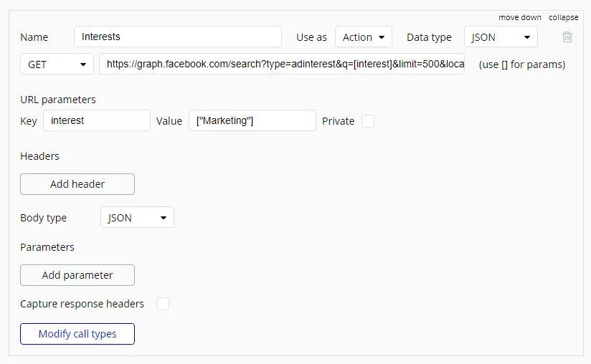Collapse the Interests call panel
Viewport: 591px width, 364px height.
pyautogui.click(x=563, y=17)
